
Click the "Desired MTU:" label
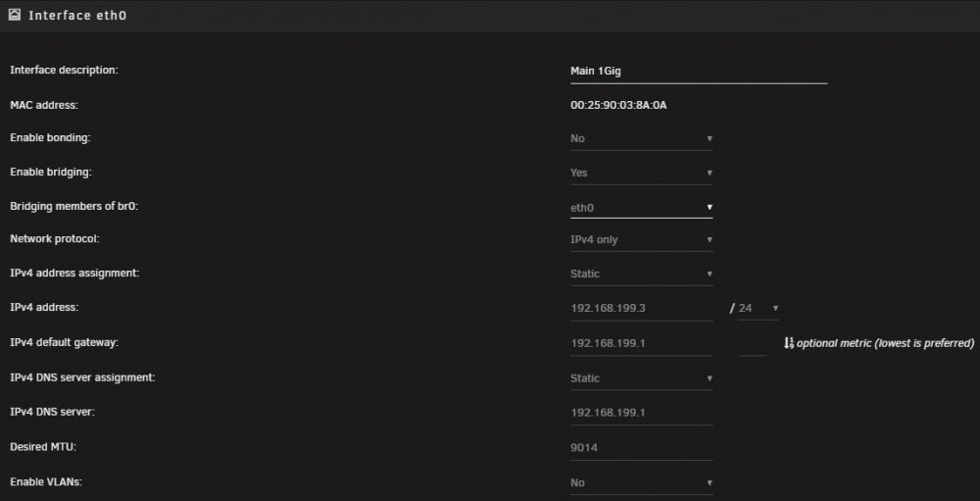(x=43, y=447)
